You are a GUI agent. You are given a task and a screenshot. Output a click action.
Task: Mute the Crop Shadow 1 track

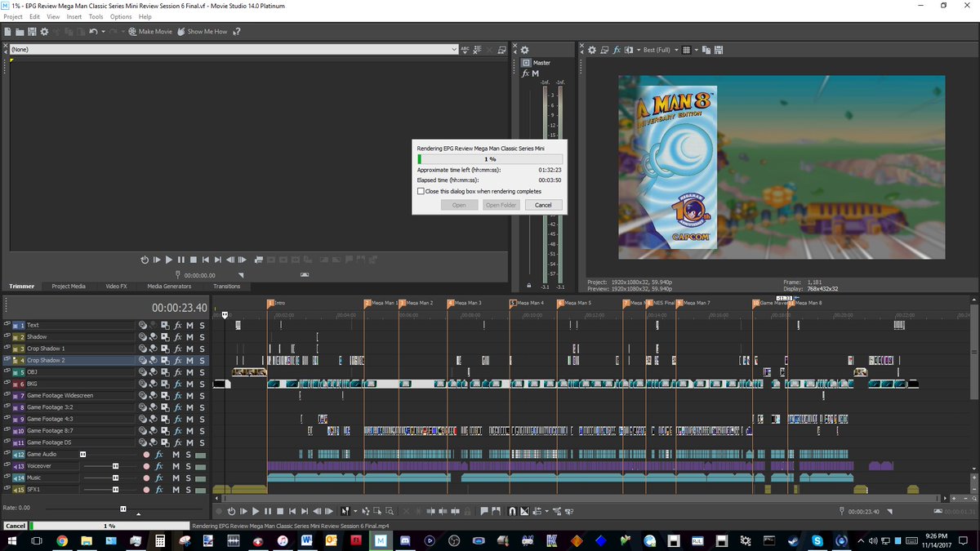click(190, 349)
